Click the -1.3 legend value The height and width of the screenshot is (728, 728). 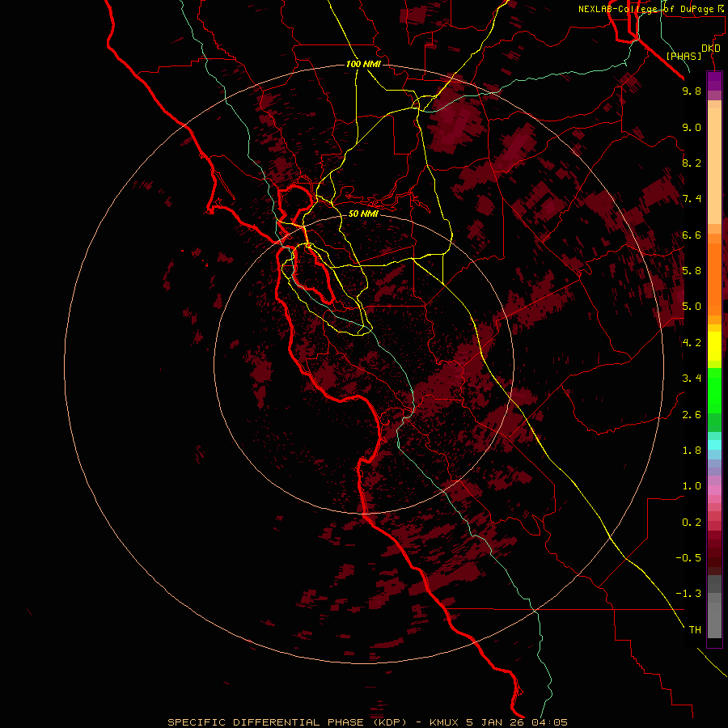coord(688,594)
